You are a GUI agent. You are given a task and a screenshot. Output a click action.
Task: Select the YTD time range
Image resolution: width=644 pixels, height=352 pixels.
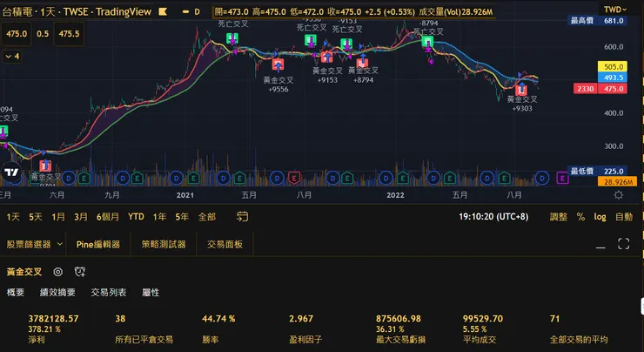136,216
